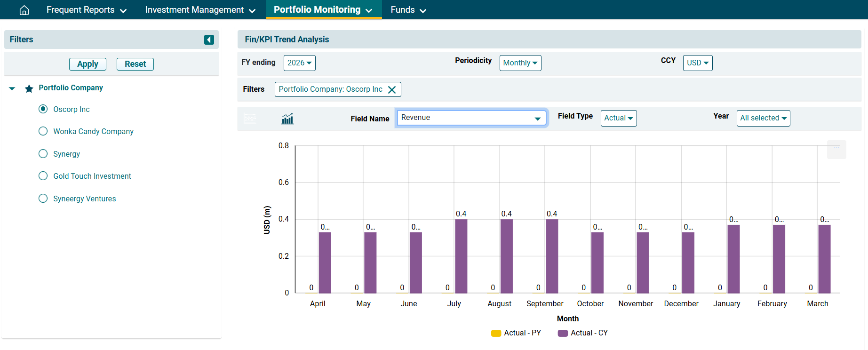This screenshot has height=350, width=868.
Task: Open the FY ending 2026 dropdown
Action: [x=299, y=63]
